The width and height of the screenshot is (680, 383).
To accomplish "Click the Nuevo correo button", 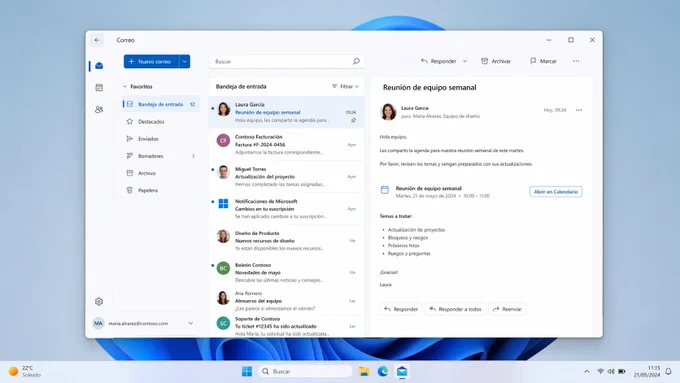I will coord(151,62).
